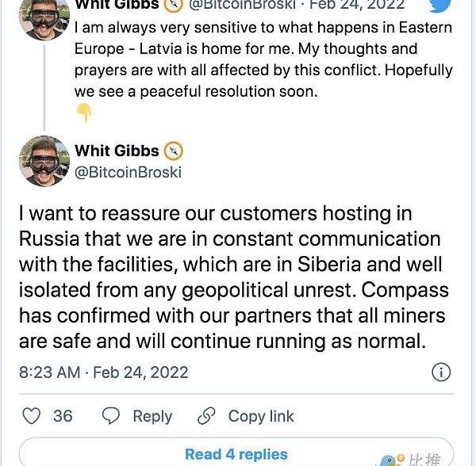Click the Whit Gibbs name in the top tweet
476x466 pixels.
[116, 5]
